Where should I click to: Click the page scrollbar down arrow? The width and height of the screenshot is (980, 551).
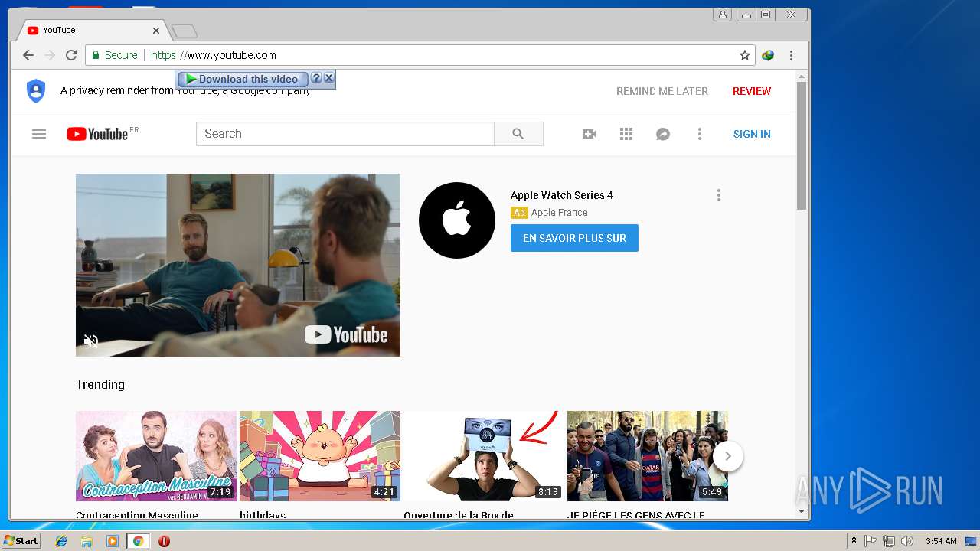click(802, 511)
